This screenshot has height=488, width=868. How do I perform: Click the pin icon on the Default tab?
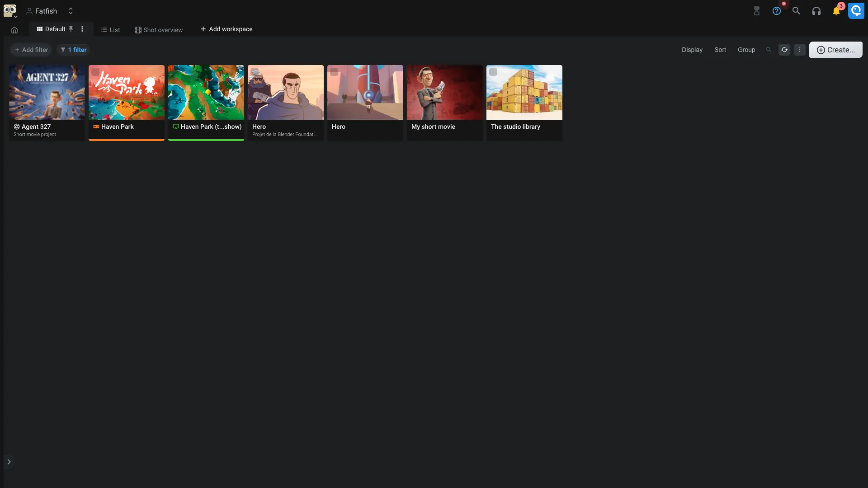pos(71,29)
